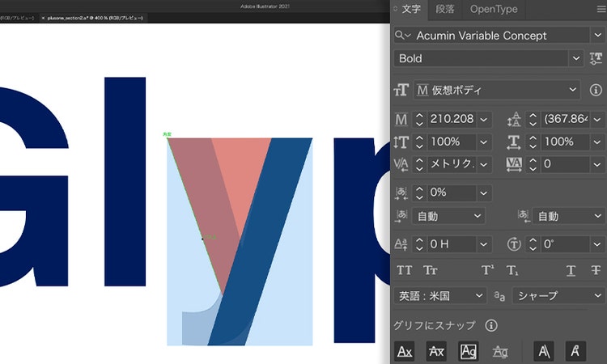Viewport: 607px width, 364px height.
Task: Click the kerning V/A icon
Action: (x=401, y=165)
